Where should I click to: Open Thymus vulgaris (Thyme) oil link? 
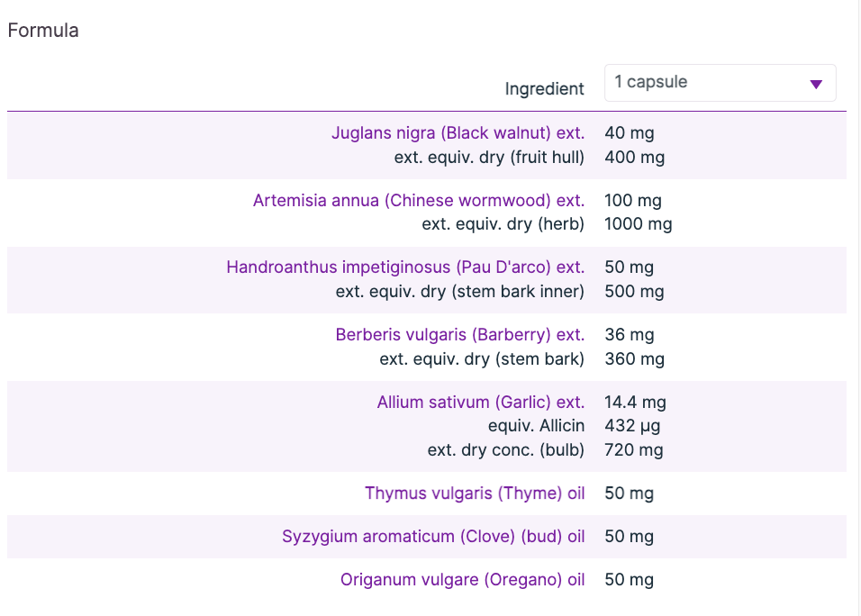pos(475,494)
